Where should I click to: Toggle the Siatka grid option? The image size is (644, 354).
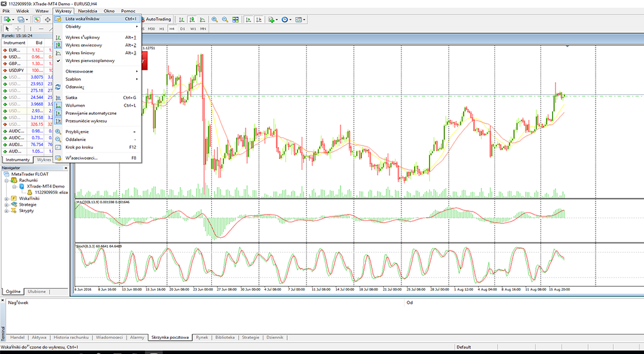(x=72, y=98)
